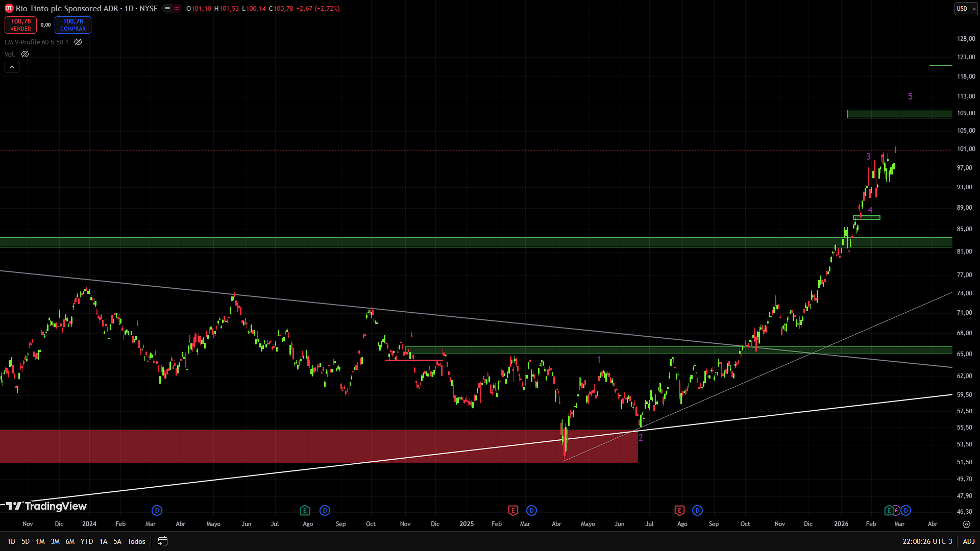Hide the EM V-Profile indicator via its eye icon

point(78,42)
